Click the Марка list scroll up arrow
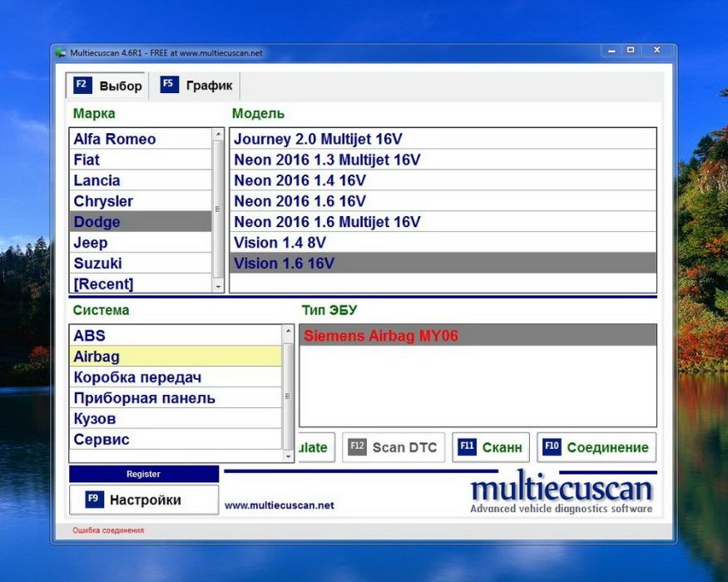Viewport: 728px width, 582px height. pyautogui.click(x=218, y=135)
